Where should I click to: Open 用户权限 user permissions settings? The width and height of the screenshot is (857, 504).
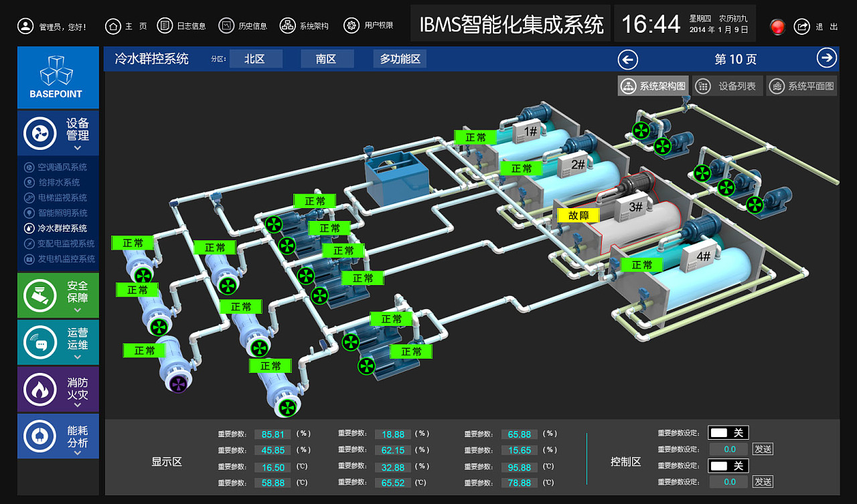352,25
